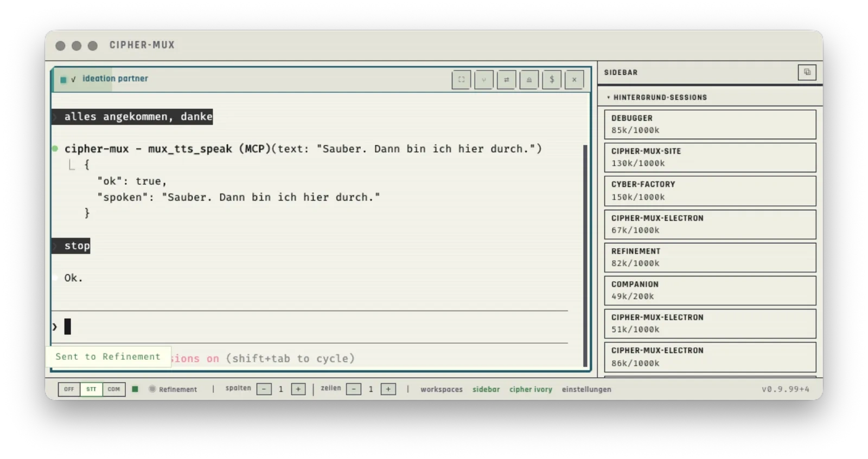Open the CIPHER-MUX-ELECTRON 51k/1000k session card

click(x=710, y=324)
